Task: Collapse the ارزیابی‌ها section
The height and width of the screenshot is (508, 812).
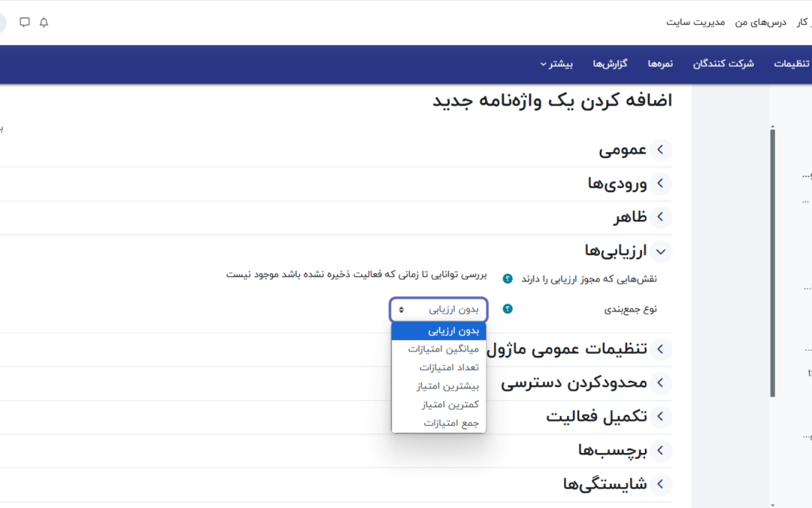Action: click(x=660, y=251)
